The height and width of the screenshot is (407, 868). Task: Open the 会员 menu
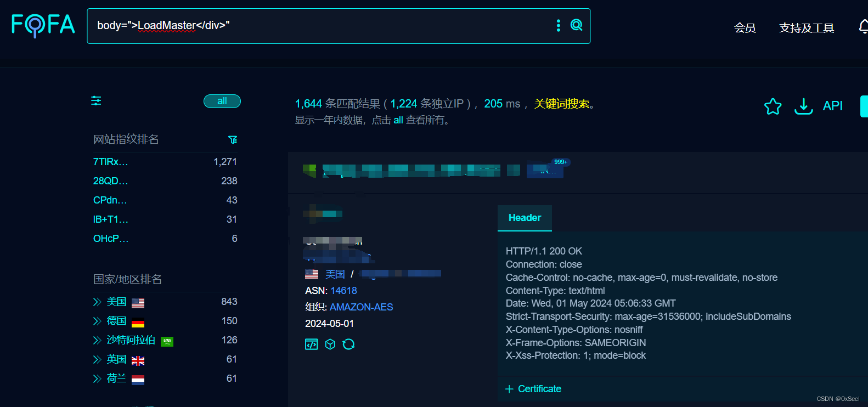[x=745, y=28]
